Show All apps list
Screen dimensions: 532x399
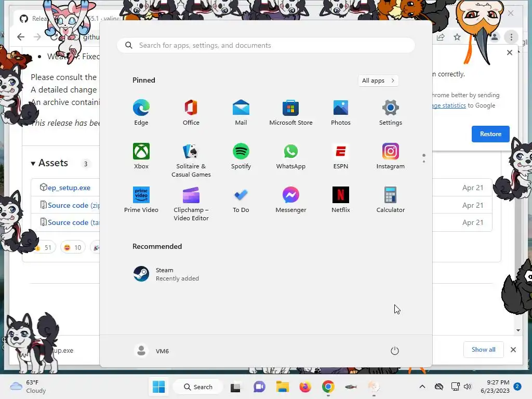tap(378, 81)
